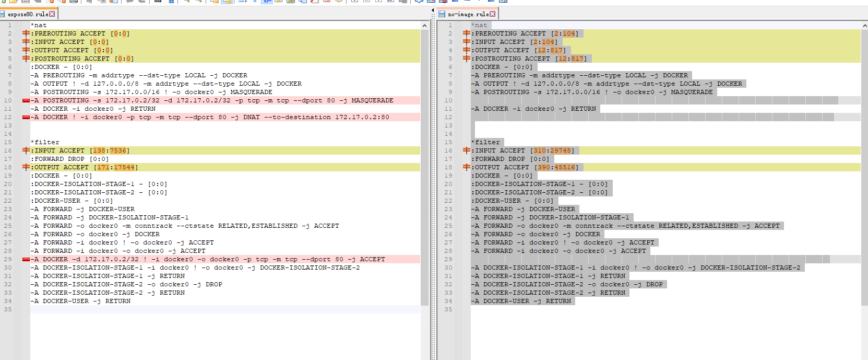
Task: Select the no-image.rule tab
Action: (468, 14)
